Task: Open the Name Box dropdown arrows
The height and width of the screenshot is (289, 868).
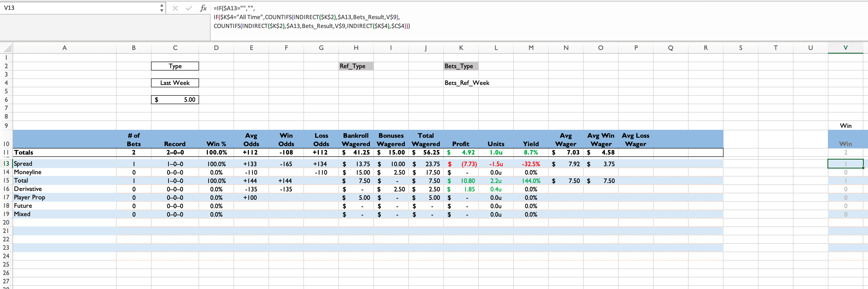Action: tap(162, 8)
